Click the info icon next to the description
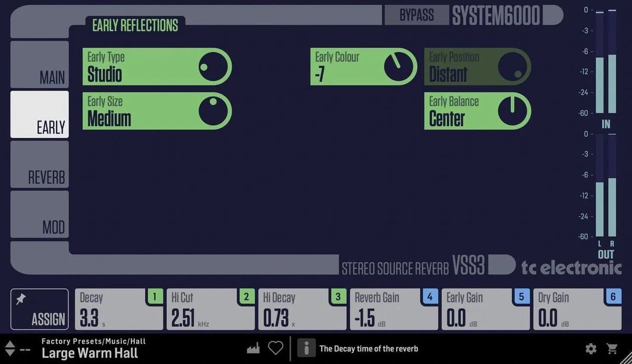The width and height of the screenshot is (632, 364). point(306,348)
